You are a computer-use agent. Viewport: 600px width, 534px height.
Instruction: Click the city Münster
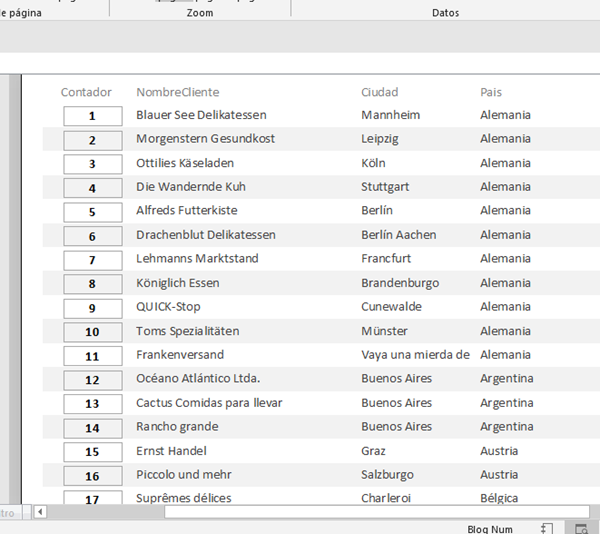click(x=385, y=331)
